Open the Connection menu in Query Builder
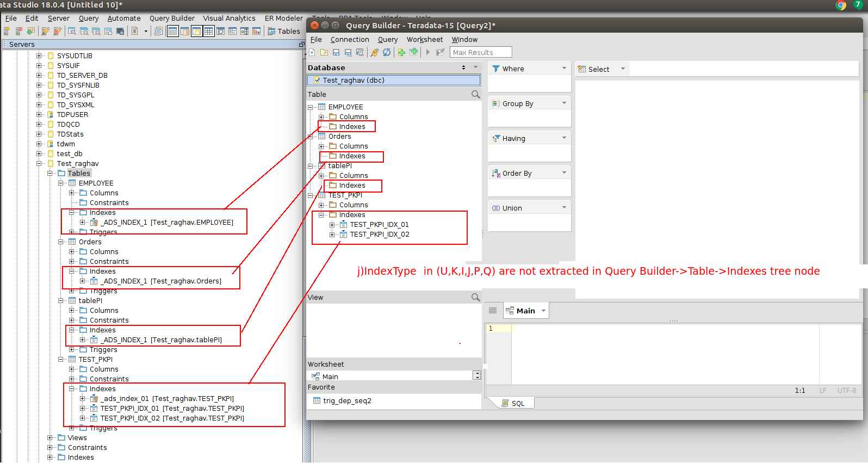Viewport: 868px width, 463px height. coord(350,39)
